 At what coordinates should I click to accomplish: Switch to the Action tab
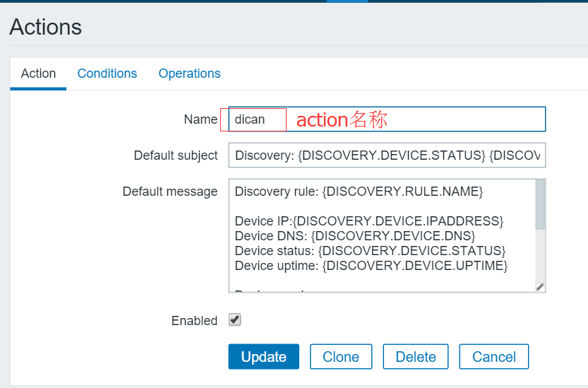(38, 74)
